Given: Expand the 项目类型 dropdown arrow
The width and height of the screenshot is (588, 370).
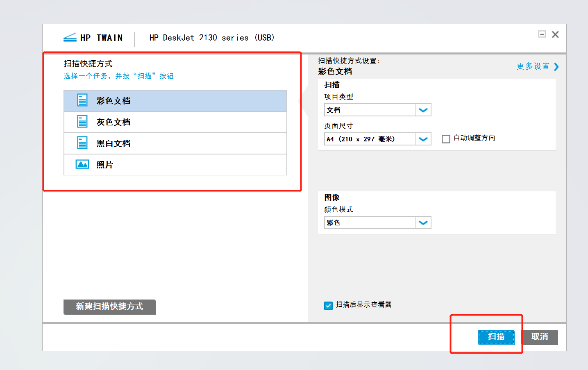Looking at the screenshot, I should coord(423,110).
